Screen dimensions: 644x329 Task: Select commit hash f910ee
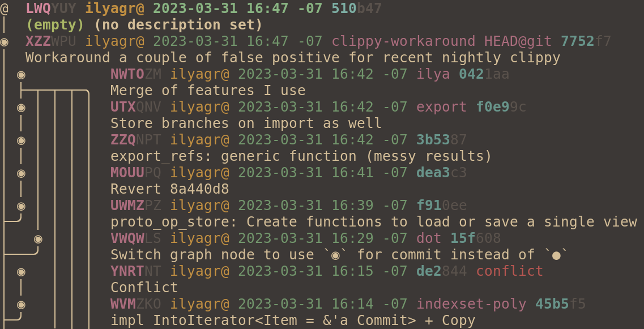coord(442,206)
